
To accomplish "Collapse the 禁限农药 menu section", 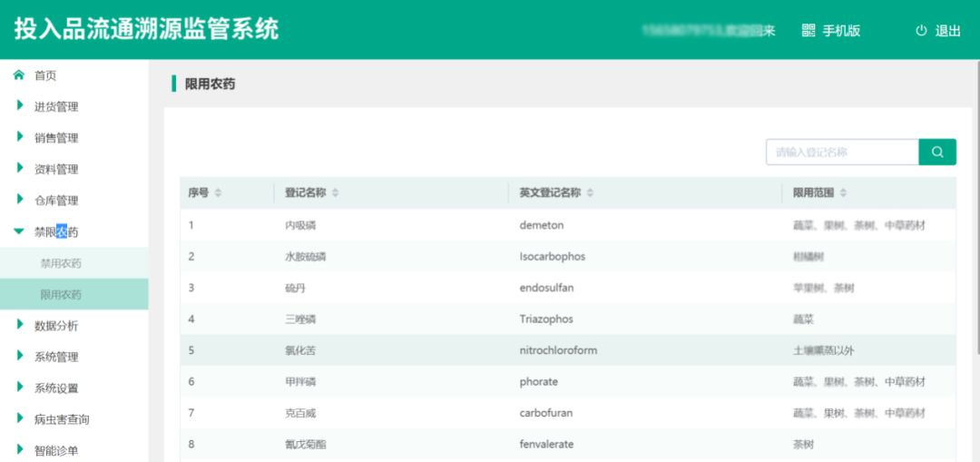I will pos(56,232).
